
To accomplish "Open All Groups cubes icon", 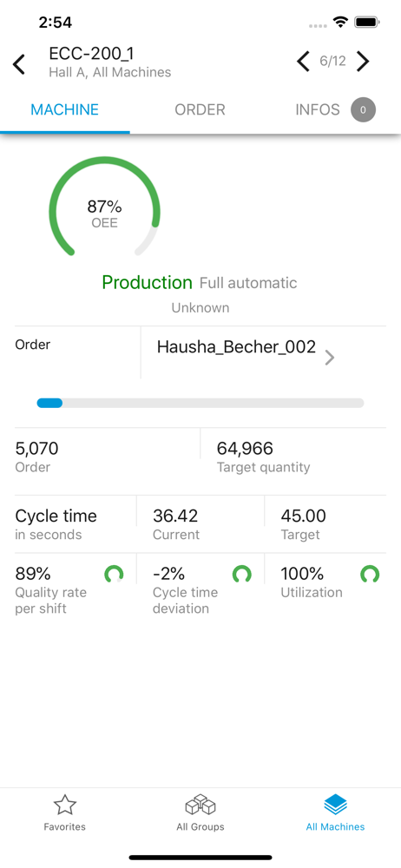I will pos(200,806).
